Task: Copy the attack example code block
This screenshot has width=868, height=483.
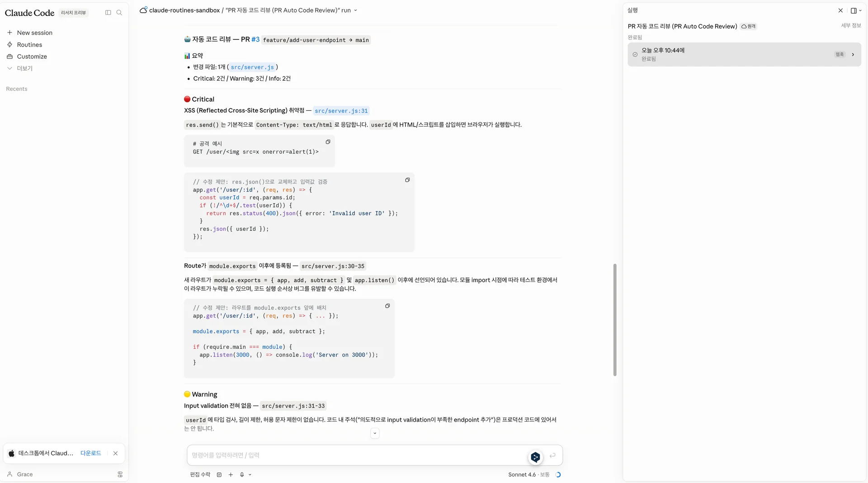Action: 328,142
